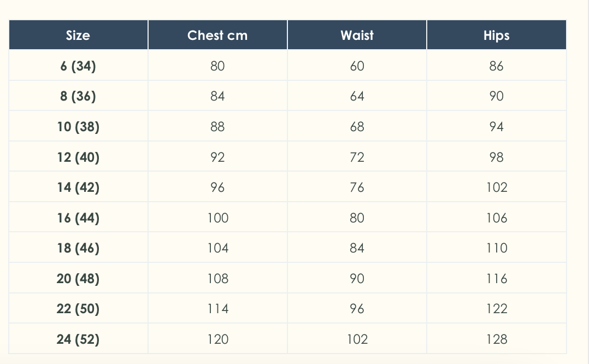Click chest value 114 for size 22
This screenshot has height=364, width=589.
click(217, 309)
